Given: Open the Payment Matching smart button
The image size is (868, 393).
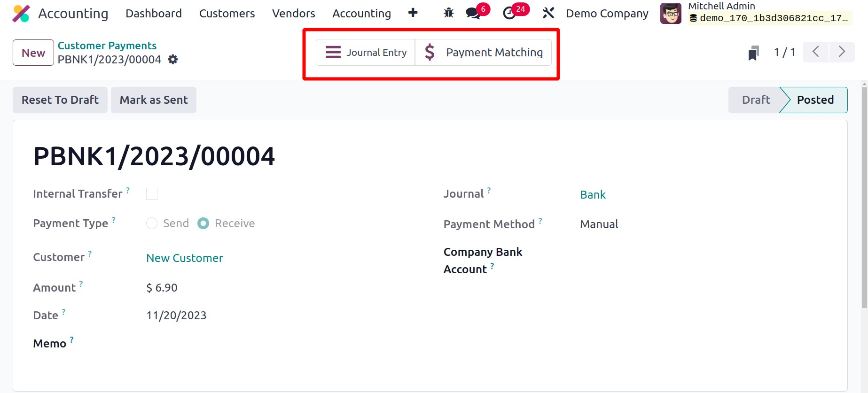Looking at the screenshot, I should tap(483, 53).
